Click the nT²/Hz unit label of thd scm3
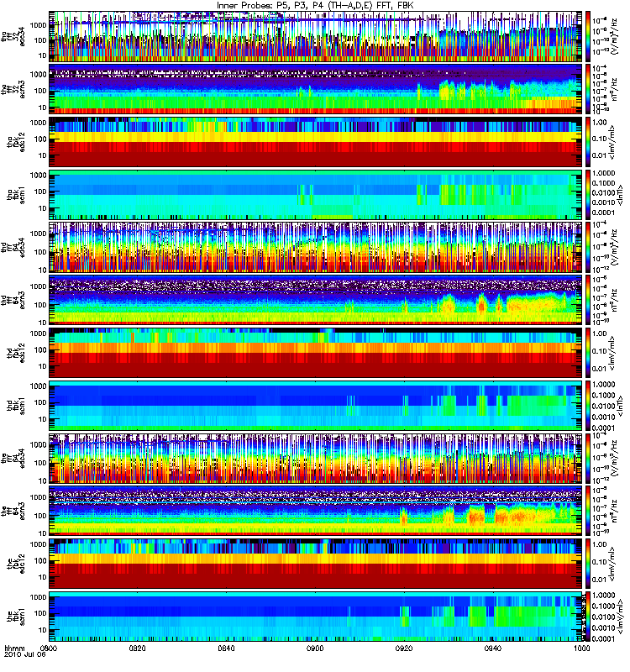 point(615,300)
